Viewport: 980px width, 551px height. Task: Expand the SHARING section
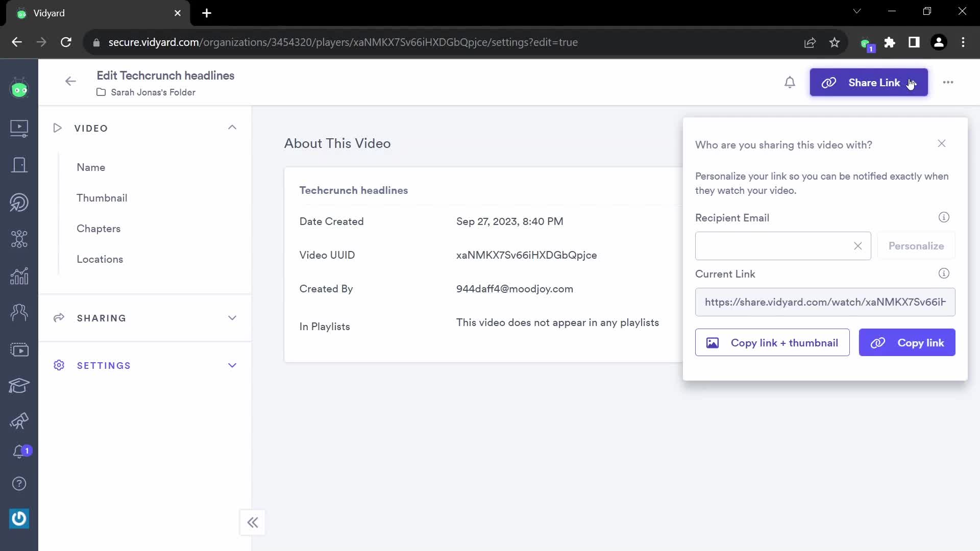[232, 318]
